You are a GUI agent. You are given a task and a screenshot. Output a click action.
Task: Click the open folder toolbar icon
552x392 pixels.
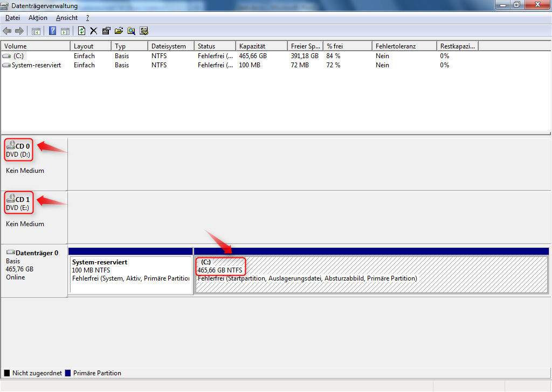pos(119,31)
